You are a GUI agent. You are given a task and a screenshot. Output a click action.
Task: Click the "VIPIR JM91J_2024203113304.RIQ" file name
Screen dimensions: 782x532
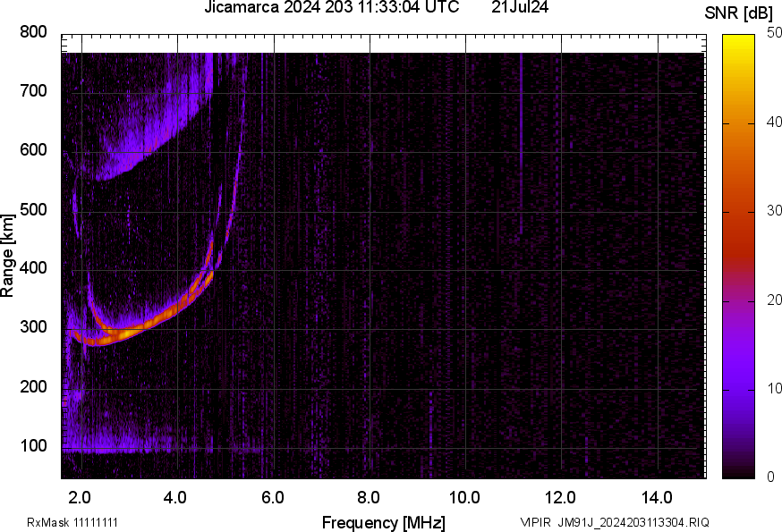click(x=615, y=522)
